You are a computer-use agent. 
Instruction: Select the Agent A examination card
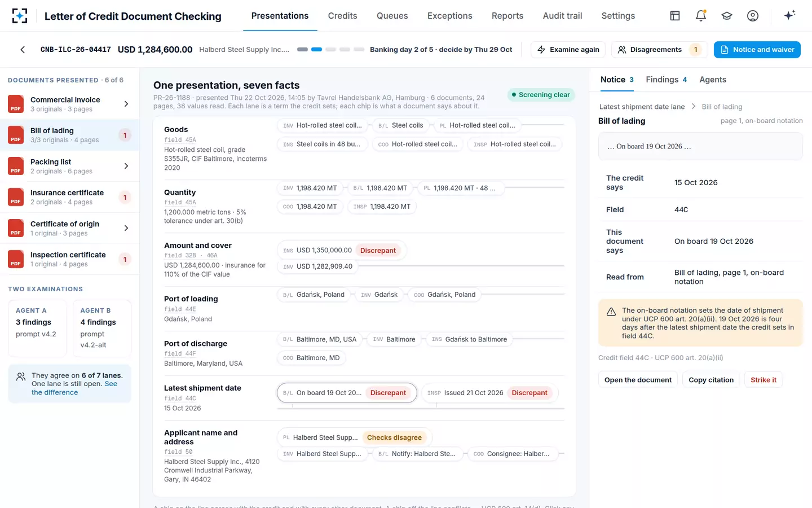click(37, 329)
